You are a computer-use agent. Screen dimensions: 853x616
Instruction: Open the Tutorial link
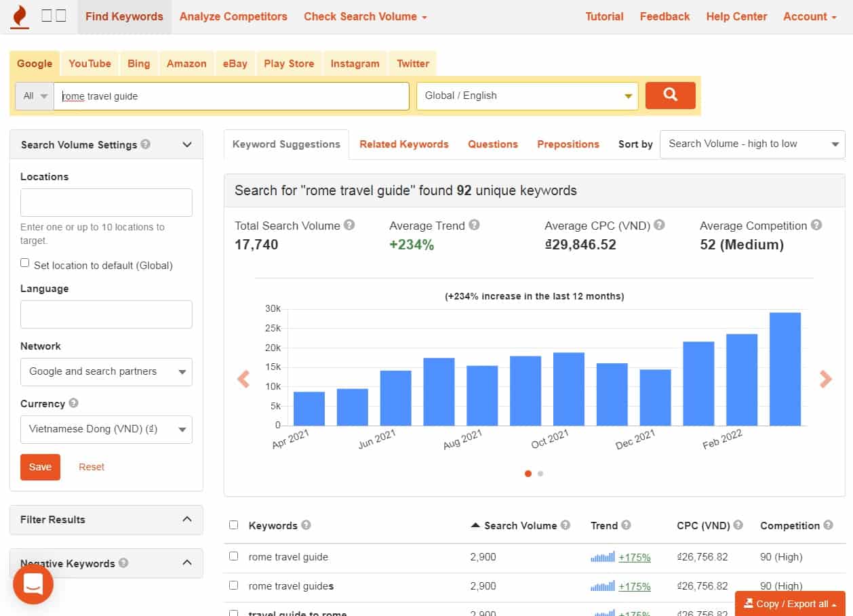[x=604, y=16]
